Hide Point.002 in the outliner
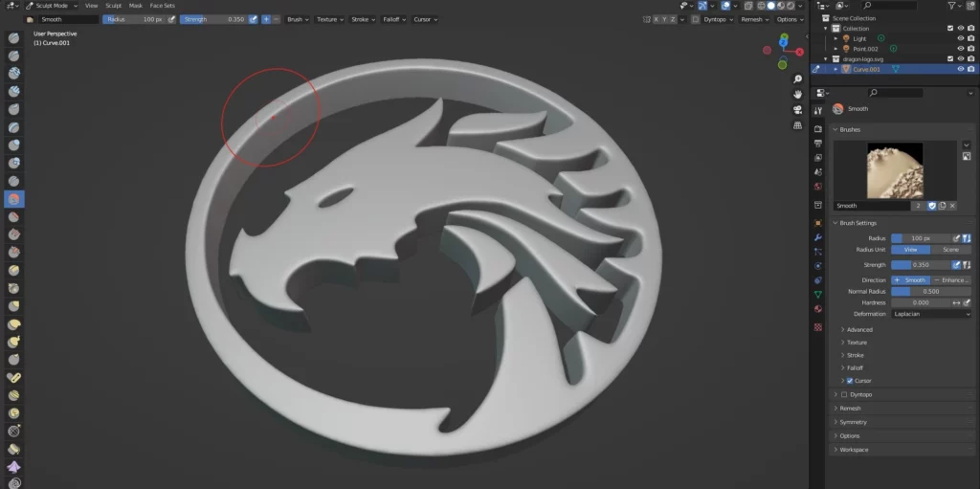The height and width of the screenshot is (489, 980). pos(961,49)
